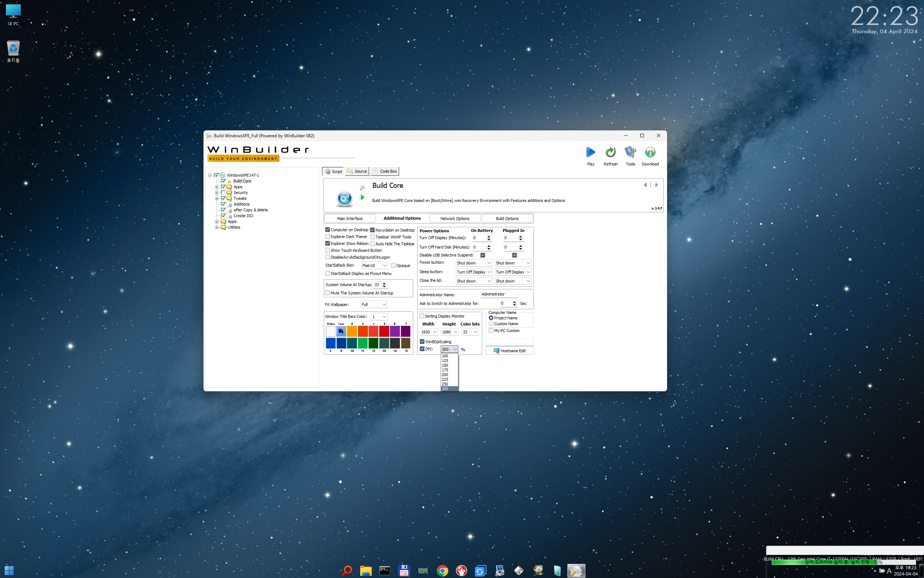Viewport: 924px width, 578px height.
Task: Open the blue floppy disk 64 taskbar icon
Action: coord(404,571)
